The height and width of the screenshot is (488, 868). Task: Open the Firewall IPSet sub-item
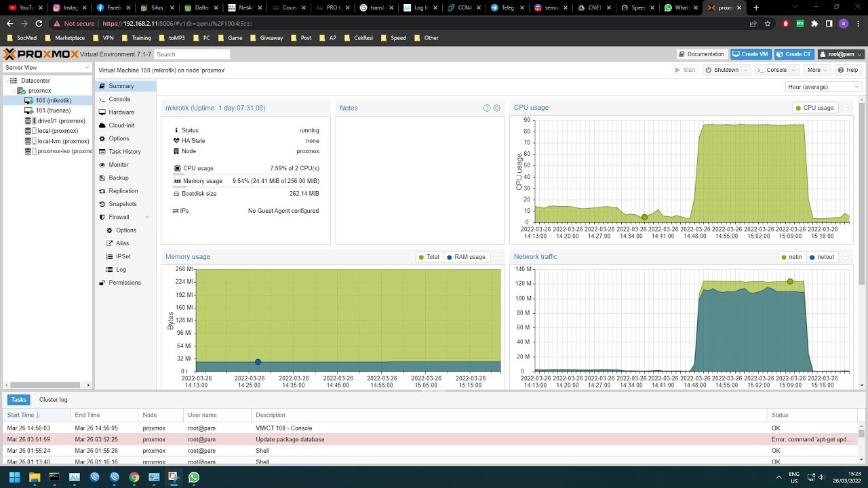click(x=125, y=256)
